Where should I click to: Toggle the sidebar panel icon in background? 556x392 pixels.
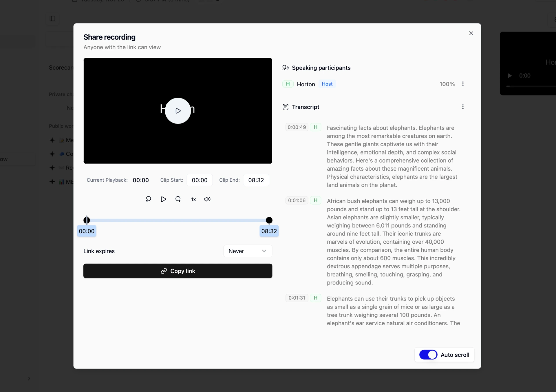[52, 19]
